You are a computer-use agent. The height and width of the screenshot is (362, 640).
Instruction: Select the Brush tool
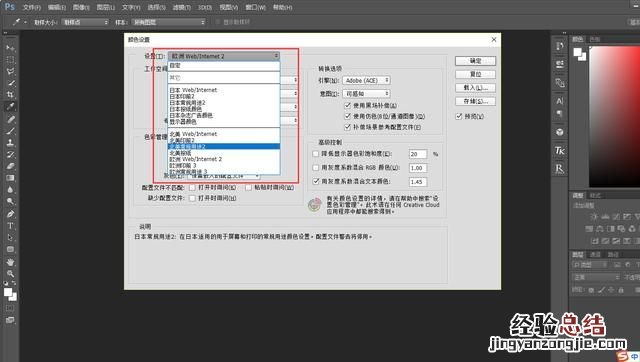click(10, 131)
